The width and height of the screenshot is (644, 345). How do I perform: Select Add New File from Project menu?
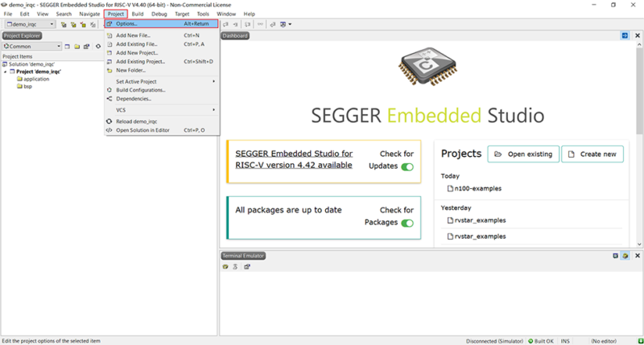click(x=133, y=35)
